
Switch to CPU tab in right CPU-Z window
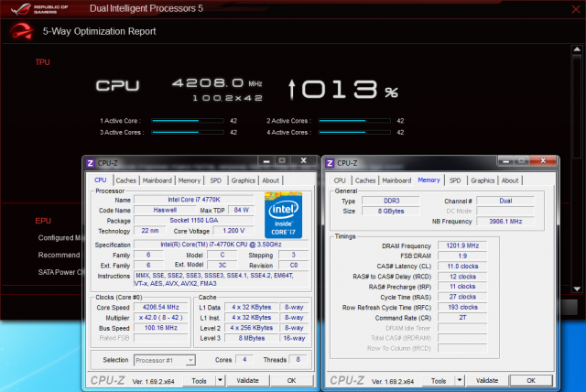340,180
